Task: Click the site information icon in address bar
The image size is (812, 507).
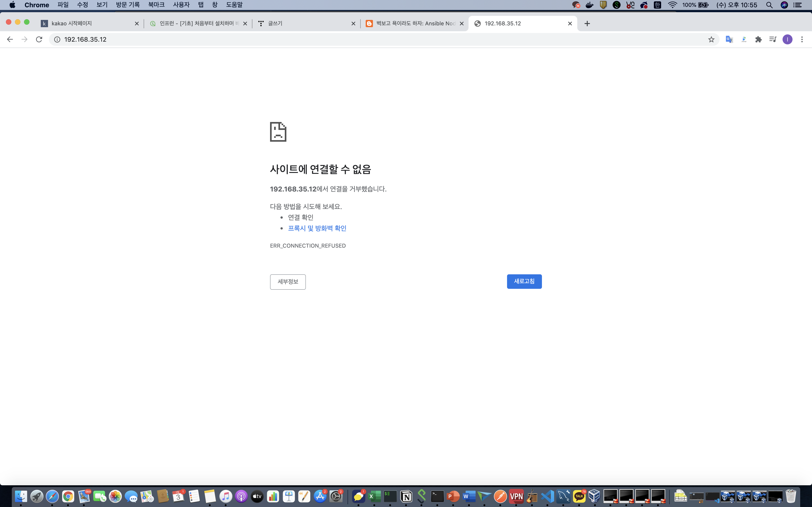Action: click(x=57, y=40)
